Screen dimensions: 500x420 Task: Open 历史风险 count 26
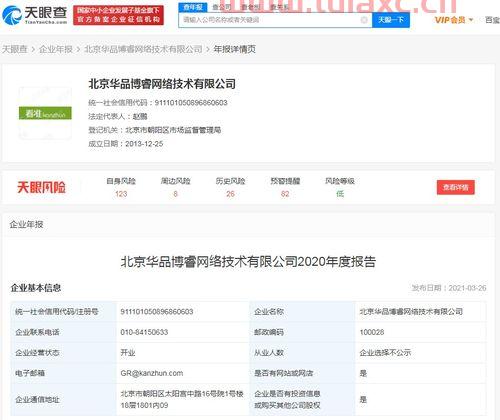[x=230, y=194]
